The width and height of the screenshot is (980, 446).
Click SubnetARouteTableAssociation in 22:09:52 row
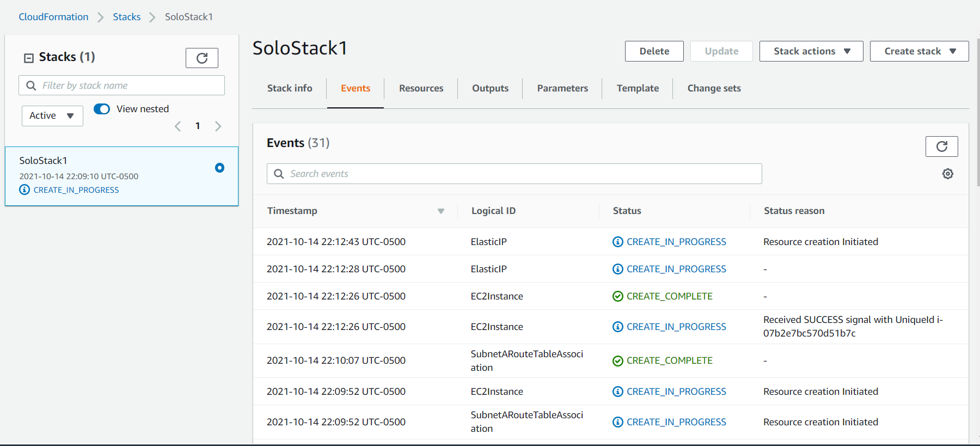tap(526, 422)
